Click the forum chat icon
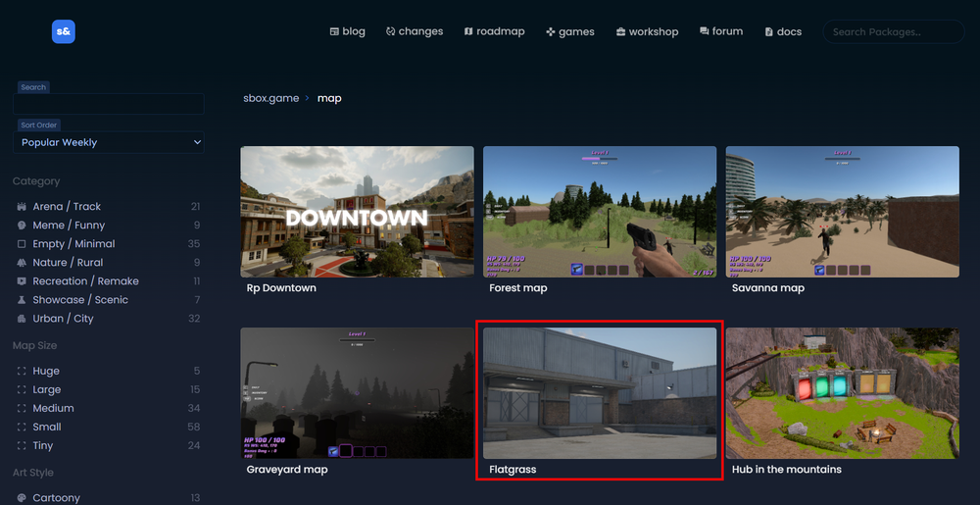Image resolution: width=980 pixels, height=505 pixels. click(x=705, y=31)
